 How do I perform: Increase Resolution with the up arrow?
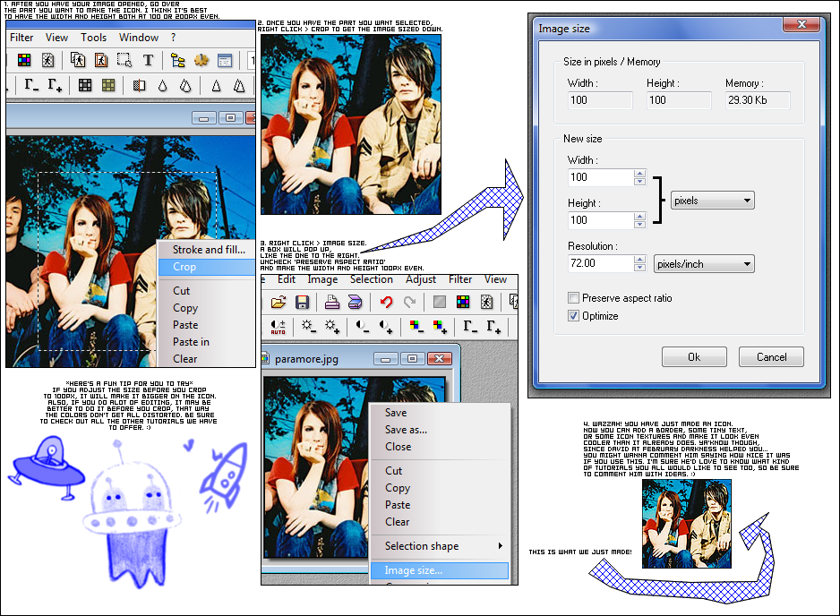(x=639, y=260)
